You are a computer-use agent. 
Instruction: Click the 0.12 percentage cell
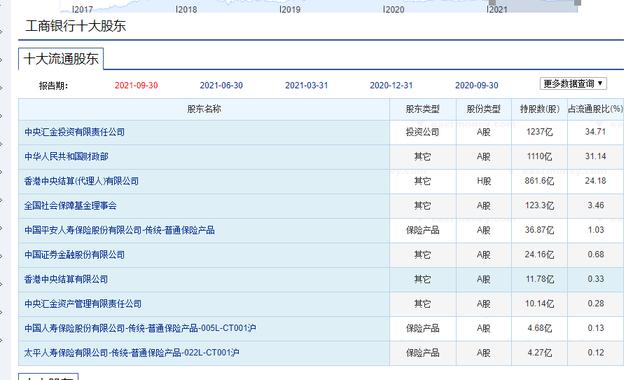(596, 352)
